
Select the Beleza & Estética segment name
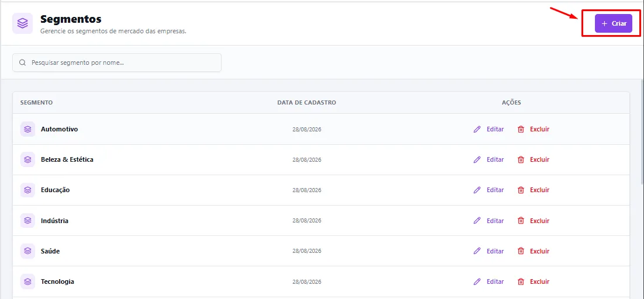point(67,159)
